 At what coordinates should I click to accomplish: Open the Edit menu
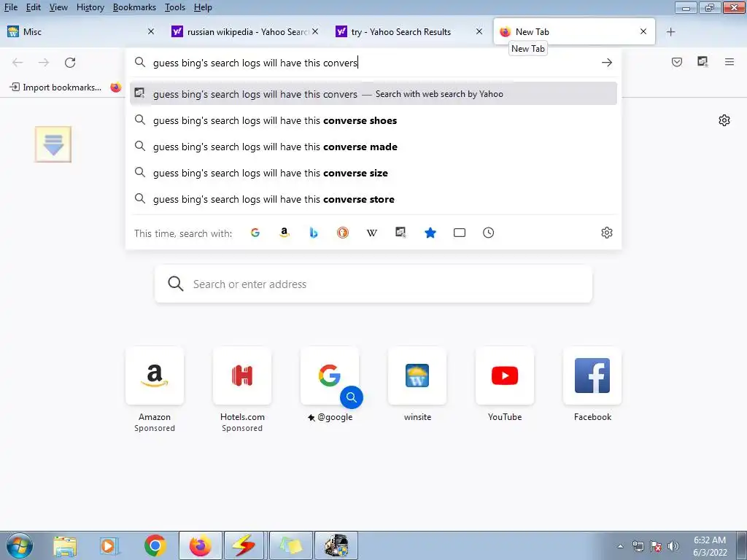pyautogui.click(x=34, y=7)
